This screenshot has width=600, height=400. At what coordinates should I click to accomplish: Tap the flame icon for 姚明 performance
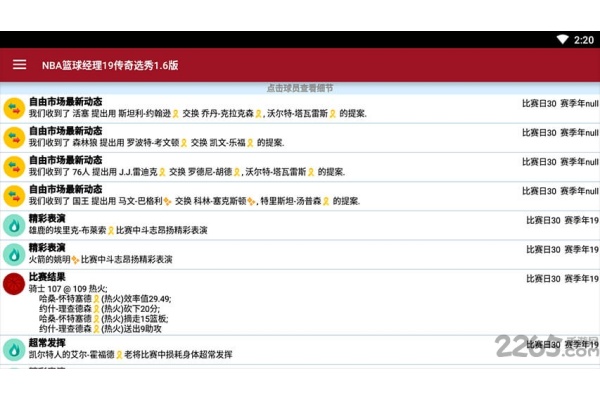[14, 255]
